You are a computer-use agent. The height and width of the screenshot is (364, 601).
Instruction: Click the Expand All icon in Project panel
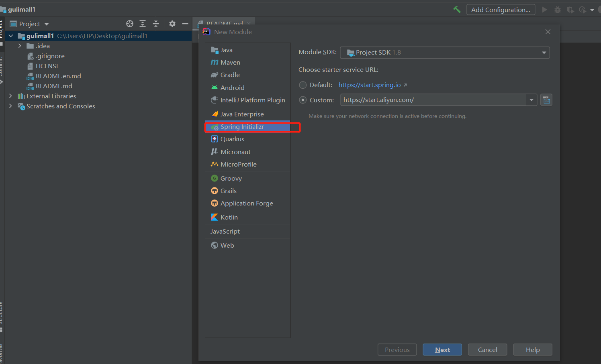coord(143,24)
